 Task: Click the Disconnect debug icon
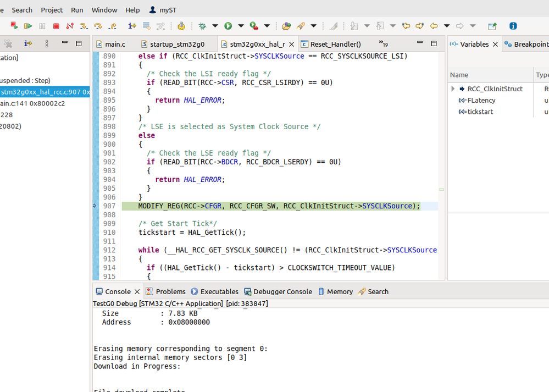[70, 26]
